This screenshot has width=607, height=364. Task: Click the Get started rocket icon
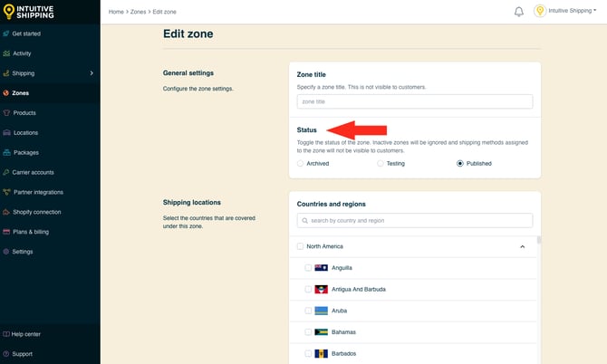[6, 34]
